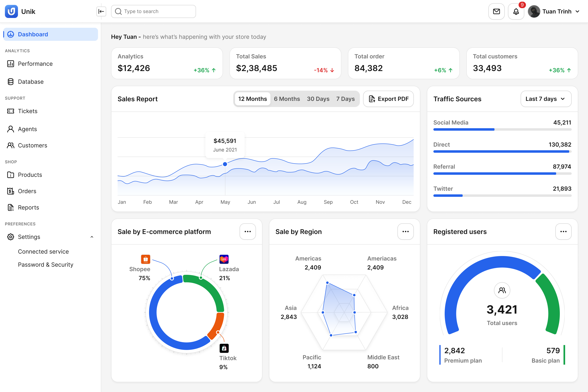Viewport: 588px width, 392px height.
Task: Select the 7 Days range
Action: pyautogui.click(x=345, y=99)
